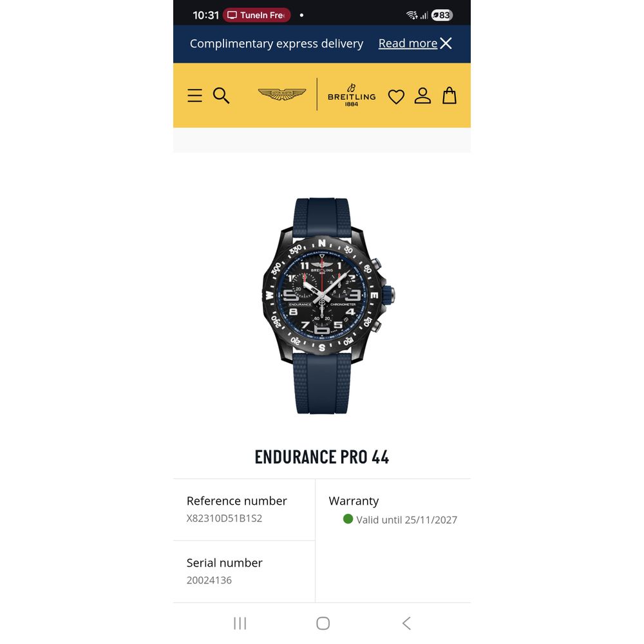The image size is (644, 644).
Task: Select the serial number 20024136
Action: click(209, 580)
